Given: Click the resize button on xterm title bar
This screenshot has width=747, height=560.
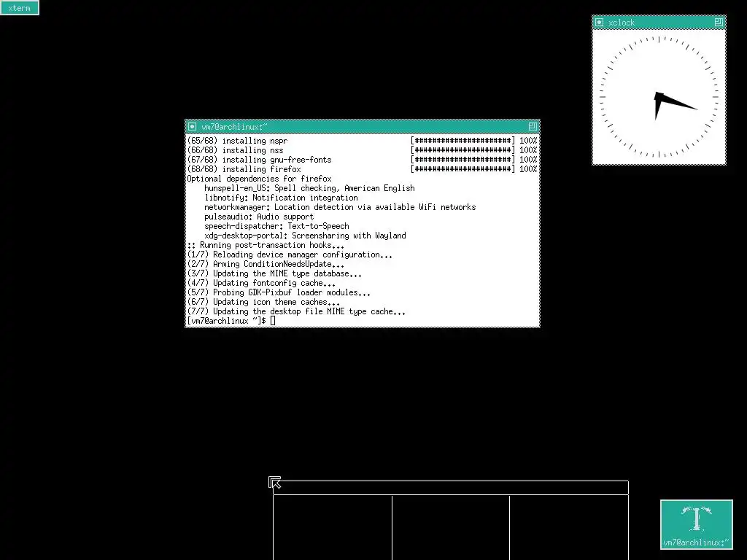Looking at the screenshot, I should tap(533, 127).
